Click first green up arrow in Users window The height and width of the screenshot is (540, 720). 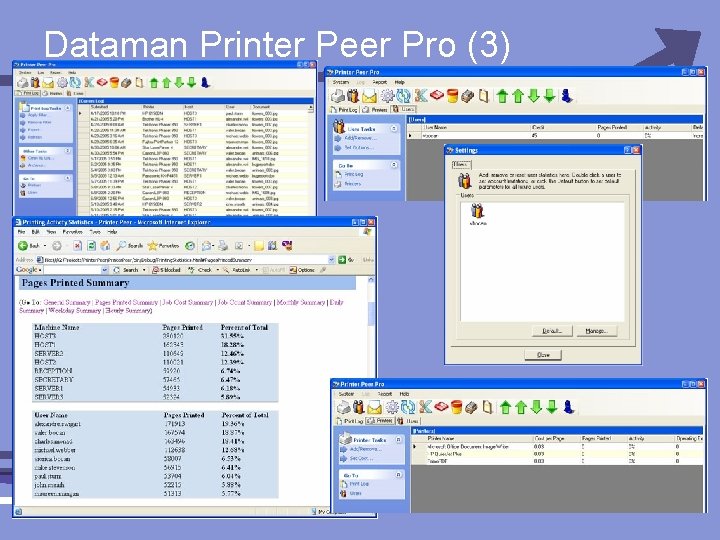502,96
